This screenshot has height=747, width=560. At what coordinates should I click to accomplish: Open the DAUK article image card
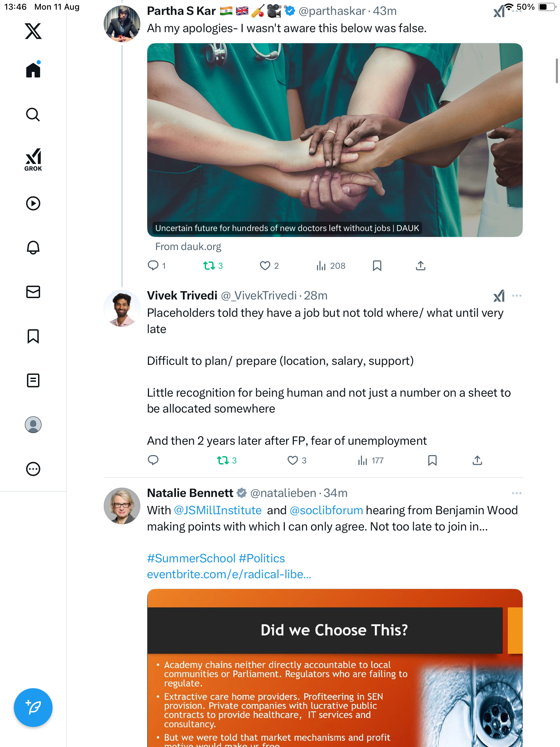tap(335, 140)
